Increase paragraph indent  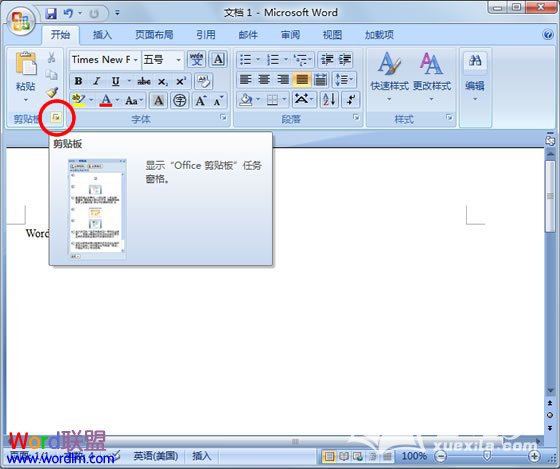coord(345,59)
